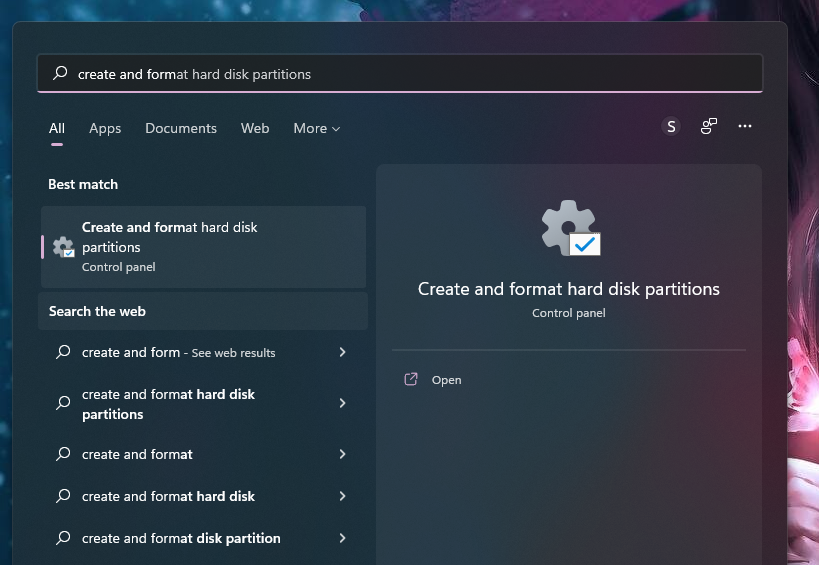Select web suggestion 'create and format hard disk partitions'
The width and height of the screenshot is (819, 565).
pos(203,403)
